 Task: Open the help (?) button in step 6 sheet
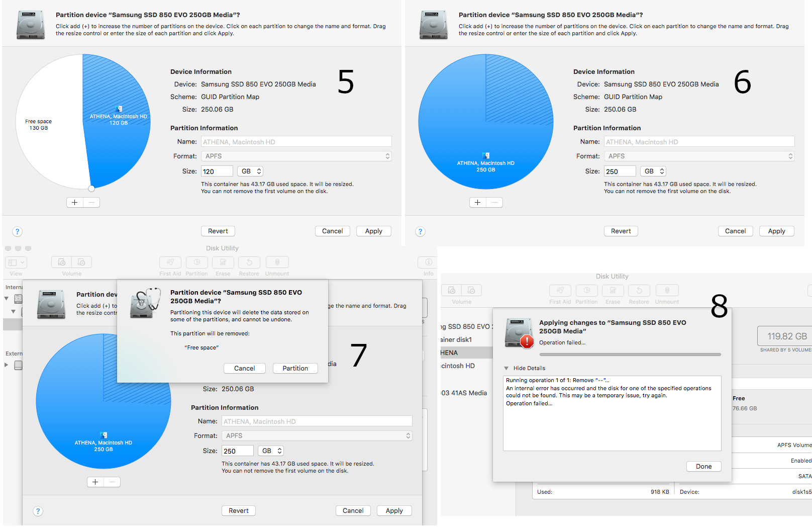click(421, 231)
